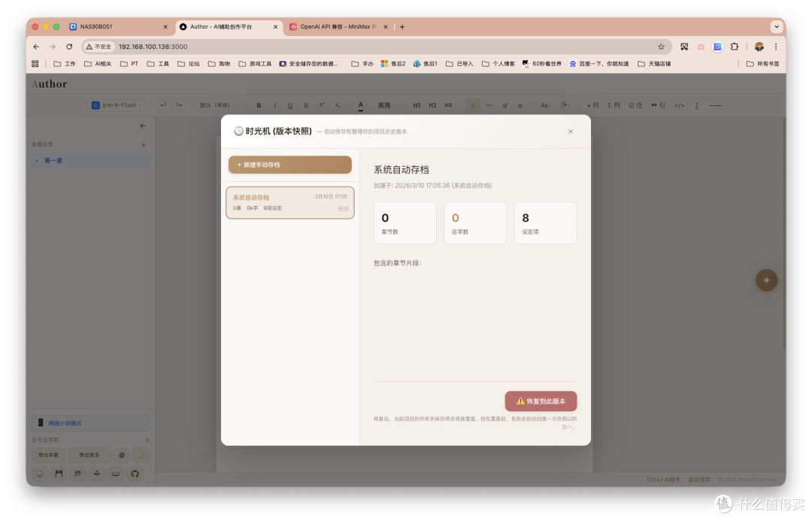
Task: Apply H1 heading style
Action: [417, 105]
